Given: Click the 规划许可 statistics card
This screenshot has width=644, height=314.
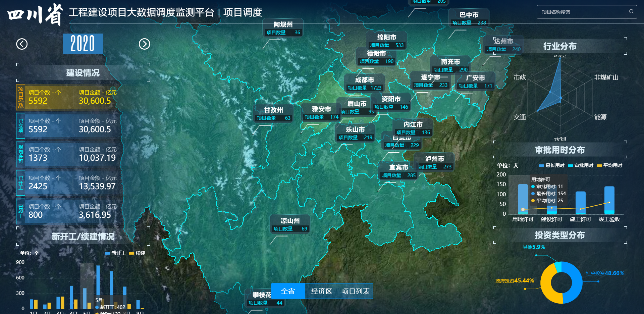Looking at the screenshot, I should coord(69,154).
